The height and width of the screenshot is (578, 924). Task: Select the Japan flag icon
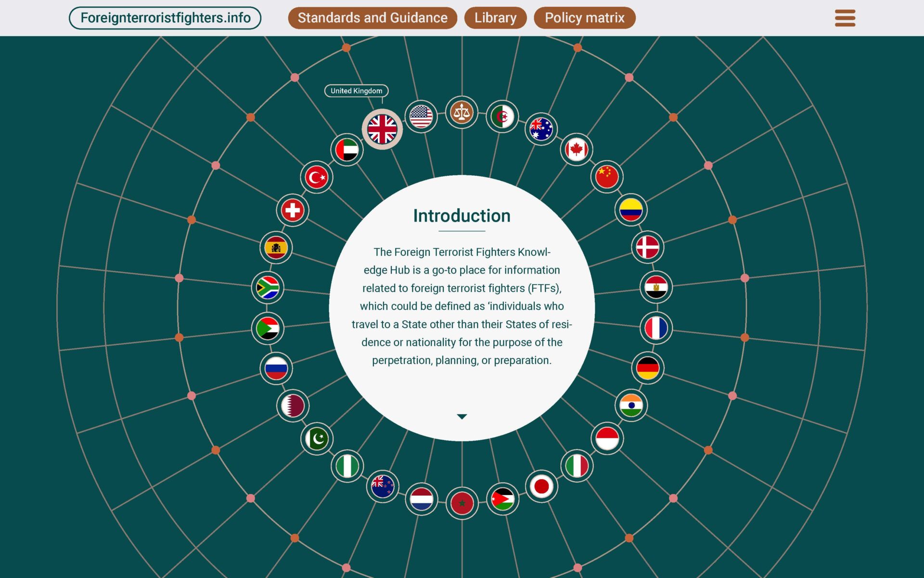[x=541, y=486]
